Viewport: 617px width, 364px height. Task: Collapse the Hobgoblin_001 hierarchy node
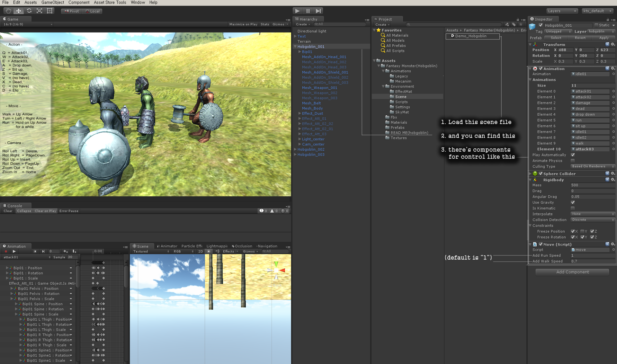tap(295, 47)
